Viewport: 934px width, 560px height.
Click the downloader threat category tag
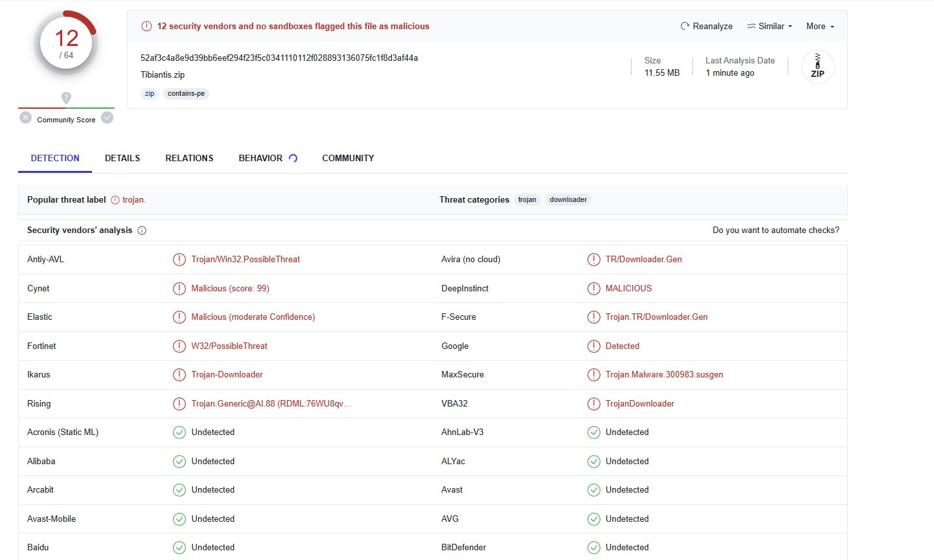point(568,199)
